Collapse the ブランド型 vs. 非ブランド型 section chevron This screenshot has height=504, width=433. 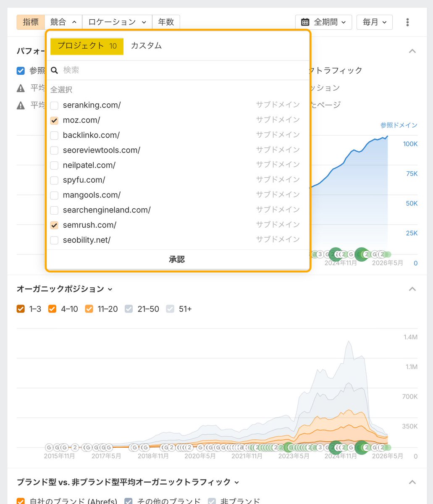412,482
